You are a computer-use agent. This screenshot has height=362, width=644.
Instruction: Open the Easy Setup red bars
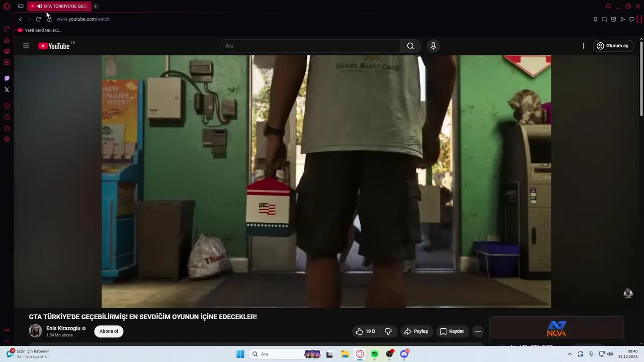[x=639, y=19]
